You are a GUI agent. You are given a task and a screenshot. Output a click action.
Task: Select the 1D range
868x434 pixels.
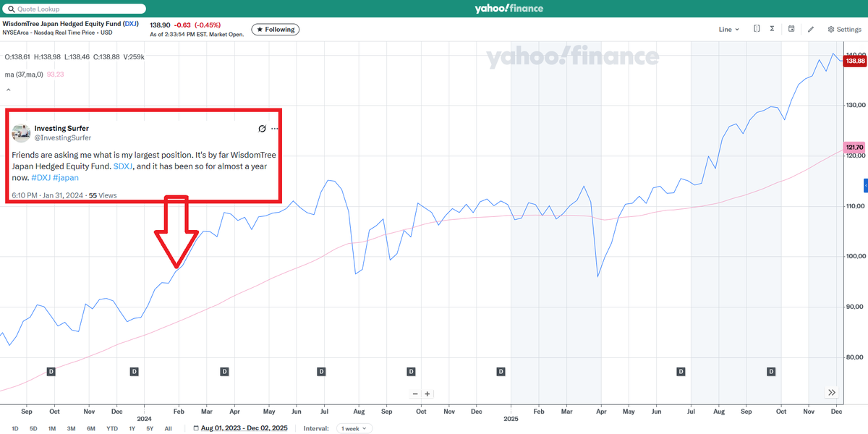14,428
